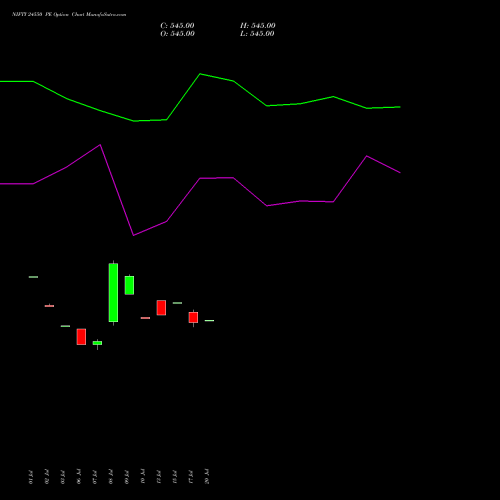500x500 pixels.
Task: Click the '09 Jul' date label
Action: [127, 477]
